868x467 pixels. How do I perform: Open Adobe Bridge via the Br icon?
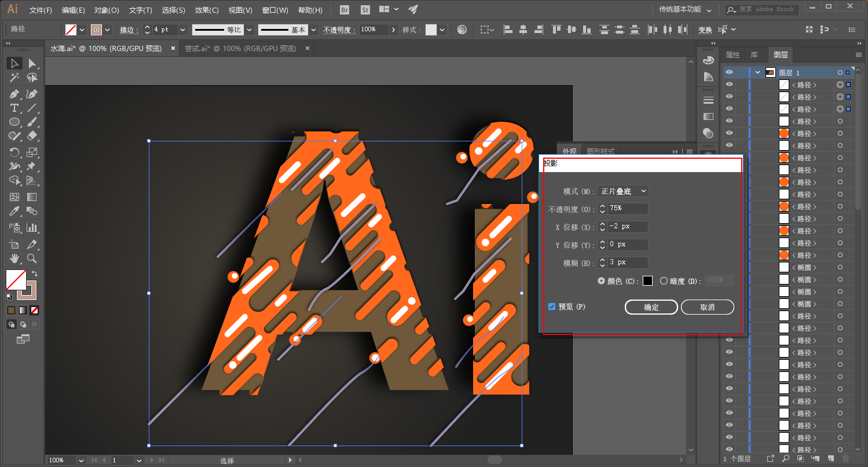[345, 10]
